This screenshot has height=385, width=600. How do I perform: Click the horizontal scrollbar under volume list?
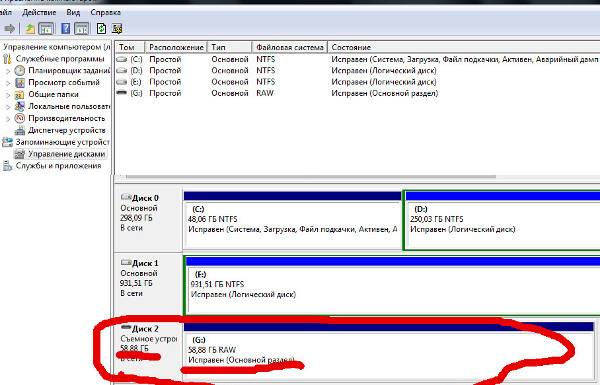[311, 176]
